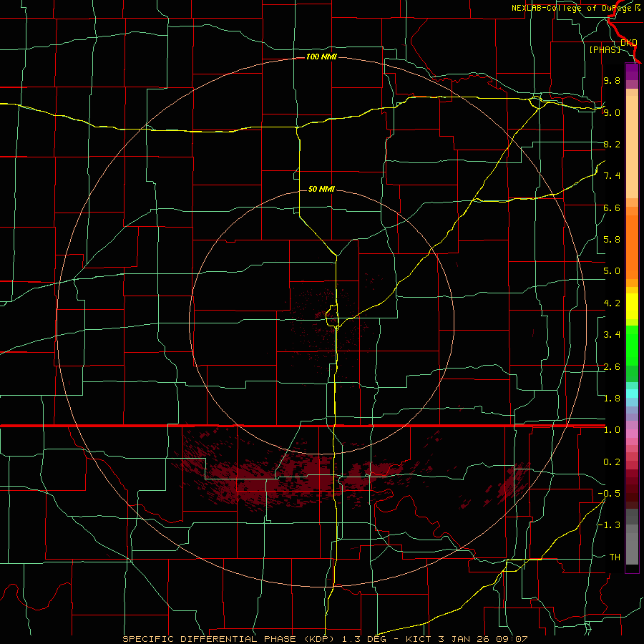Click the 4.2 legend value
The height and width of the screenshot is (644, 644).
(x=612, y=303)
